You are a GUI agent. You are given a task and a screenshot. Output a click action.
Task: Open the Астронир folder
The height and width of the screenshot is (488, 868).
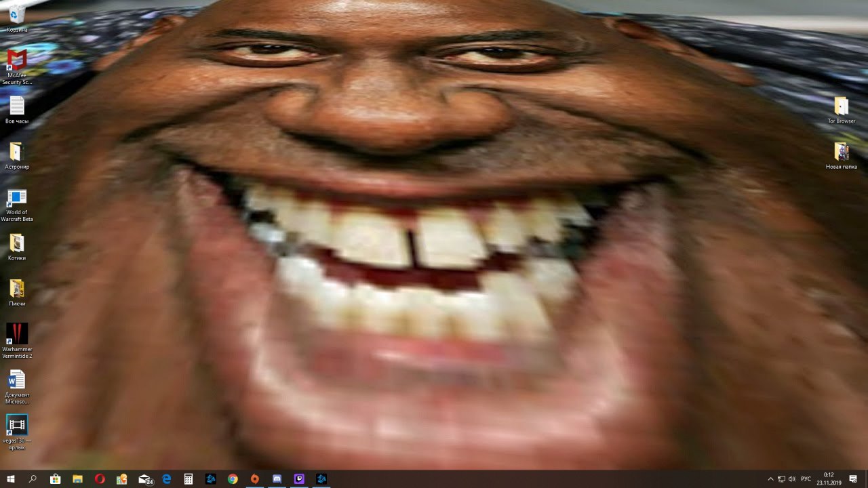click(17, 156)
